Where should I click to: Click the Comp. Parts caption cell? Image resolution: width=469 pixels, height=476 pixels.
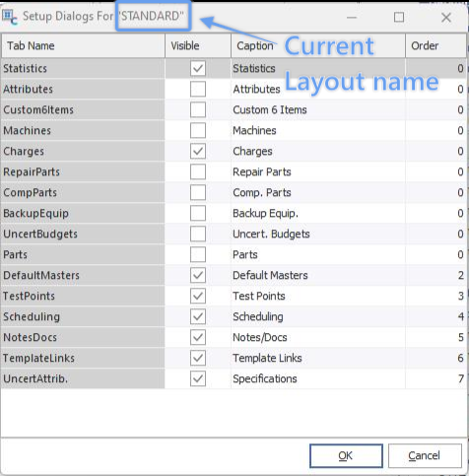point(318,192)
